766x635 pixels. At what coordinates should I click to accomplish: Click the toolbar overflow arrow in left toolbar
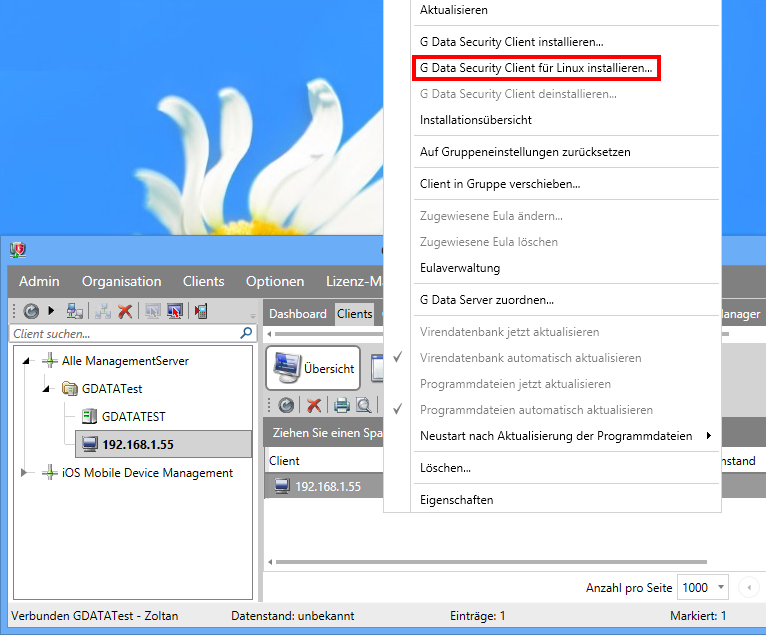[x=253, y=316]
